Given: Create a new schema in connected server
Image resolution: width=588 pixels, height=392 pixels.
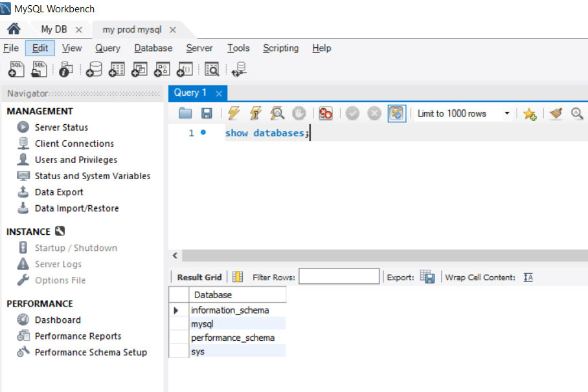Looking at the screenshot, I should pyautogui.click(x=93, y=69).
